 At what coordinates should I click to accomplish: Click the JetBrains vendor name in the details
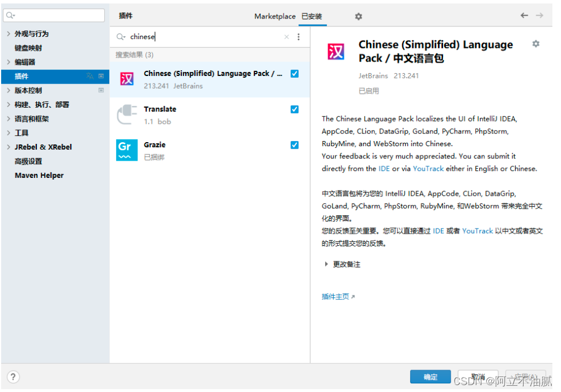coord(373,76)
